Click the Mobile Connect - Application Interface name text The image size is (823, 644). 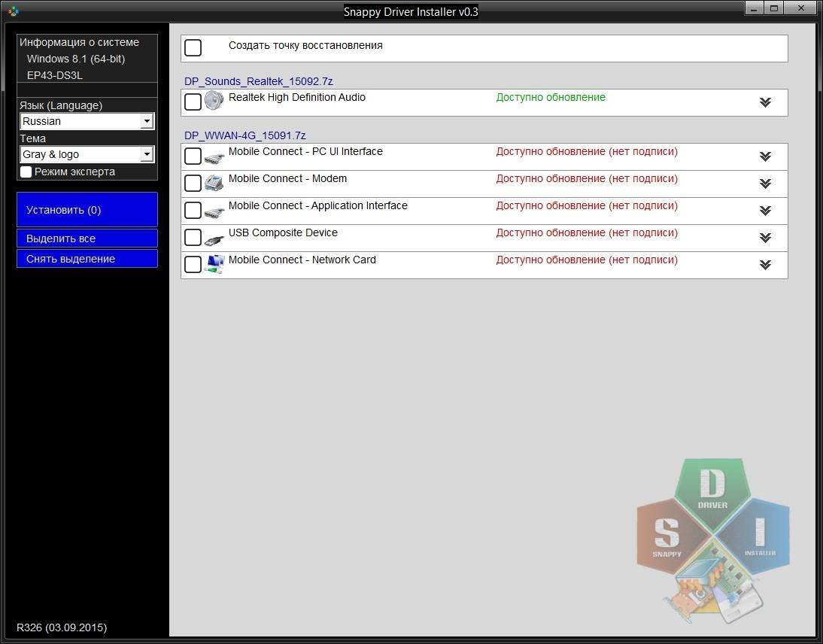[318, 205]
